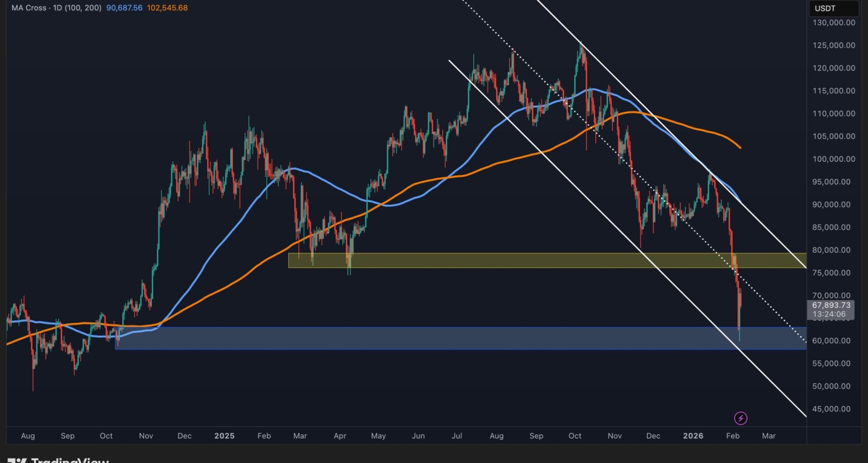Click the Mar label after 2026
The image size is (868, 463).
click(769, 436)
